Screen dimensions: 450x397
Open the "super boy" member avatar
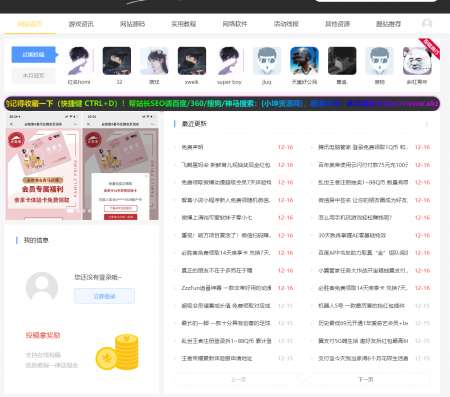point(229,61)
